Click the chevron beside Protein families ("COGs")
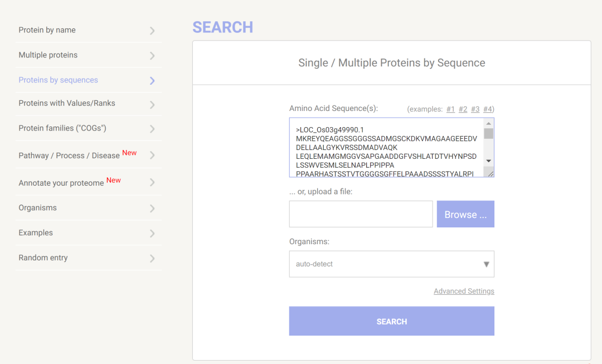 (x=152, y=129)
